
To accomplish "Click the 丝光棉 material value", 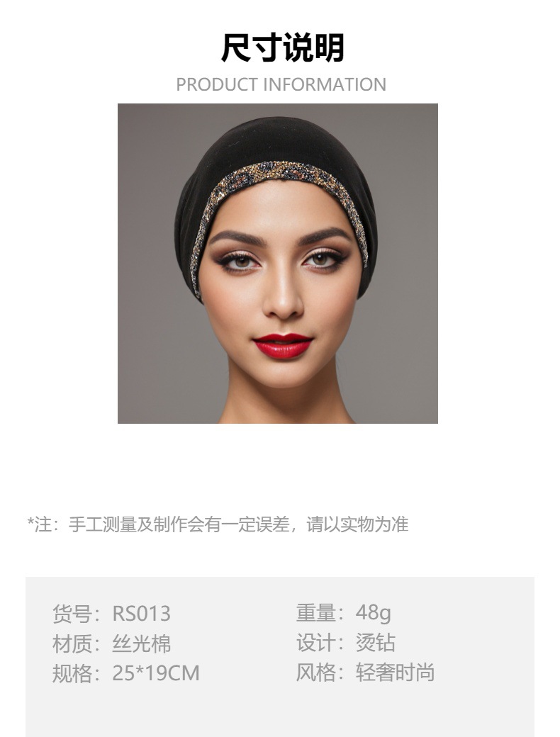I will tap(142, 643).
